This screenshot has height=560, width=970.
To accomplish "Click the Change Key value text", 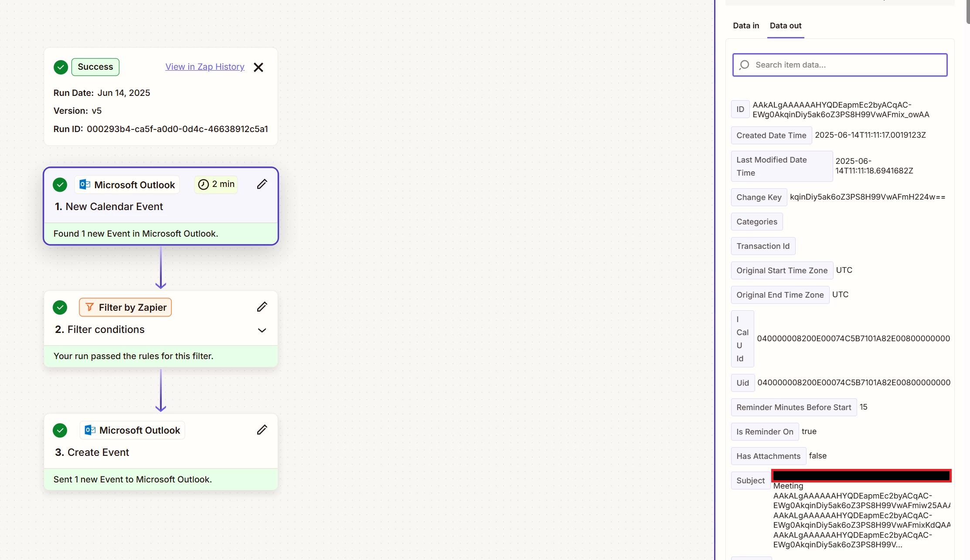I will point(868,197).
